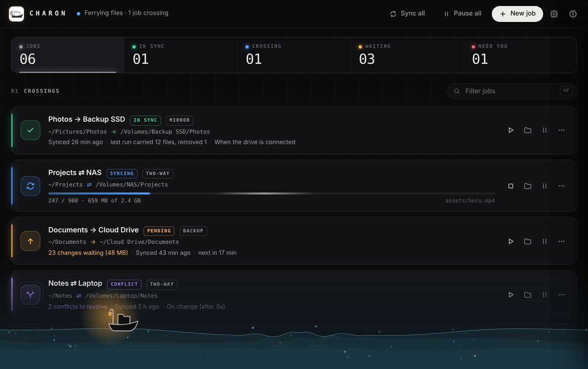The image size is (588, 369).
Task: Select the Crossing 01 tab
Action: (x=294, y=55)
